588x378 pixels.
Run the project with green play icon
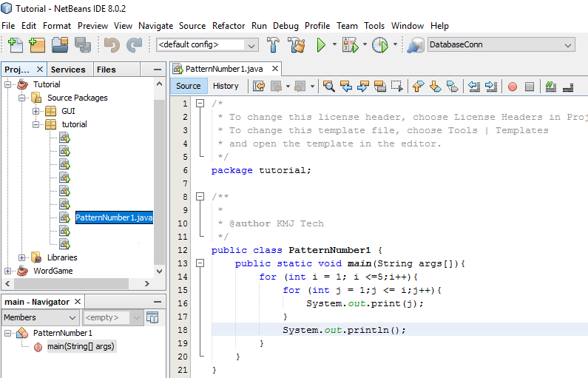point(321,45)
